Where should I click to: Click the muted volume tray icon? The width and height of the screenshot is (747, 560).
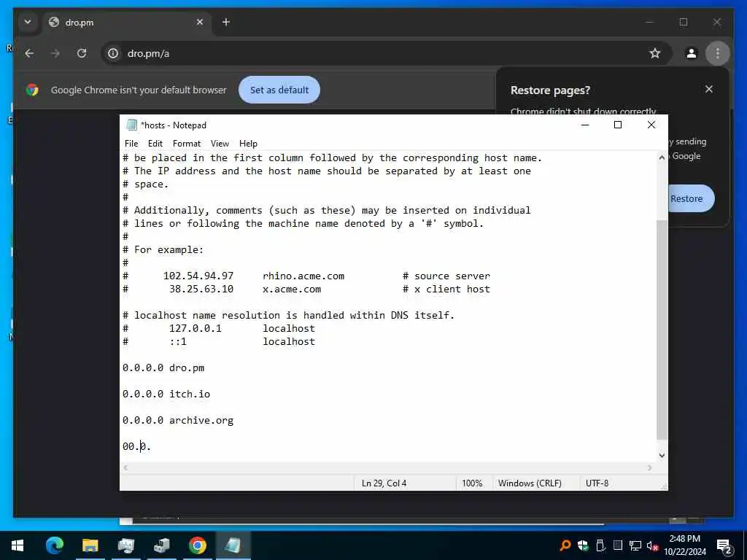coord(652,545)
